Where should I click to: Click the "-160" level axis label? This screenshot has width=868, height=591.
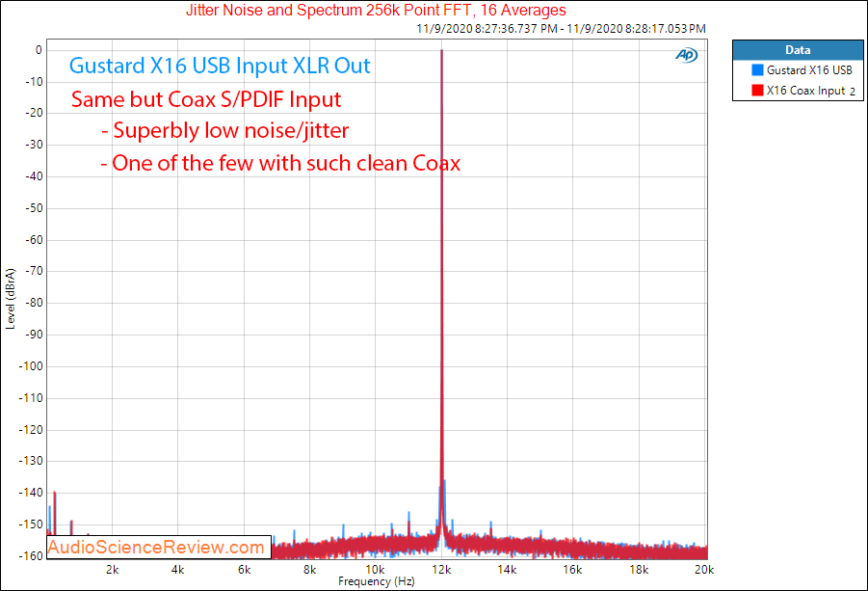(x=31, y=555)
